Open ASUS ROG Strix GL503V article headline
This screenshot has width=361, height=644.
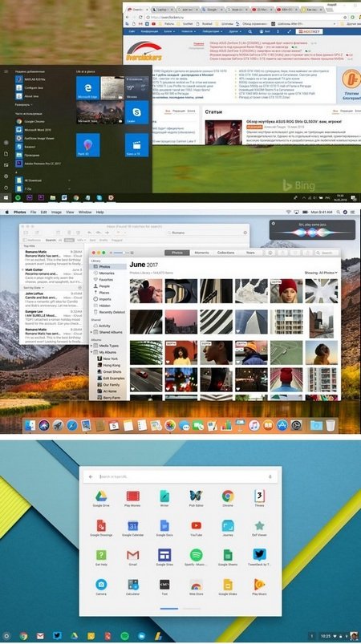pos(294,122)
